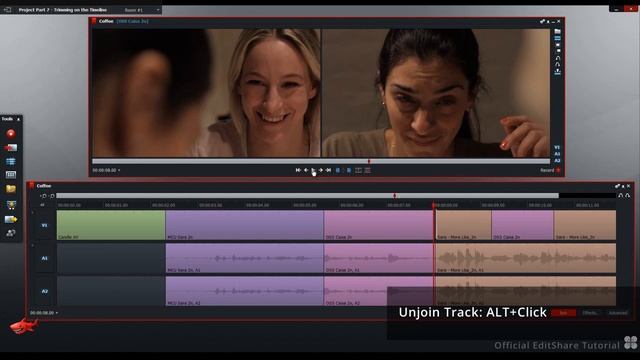Open the folder icon on viewer sidebar

coord(557,31)
